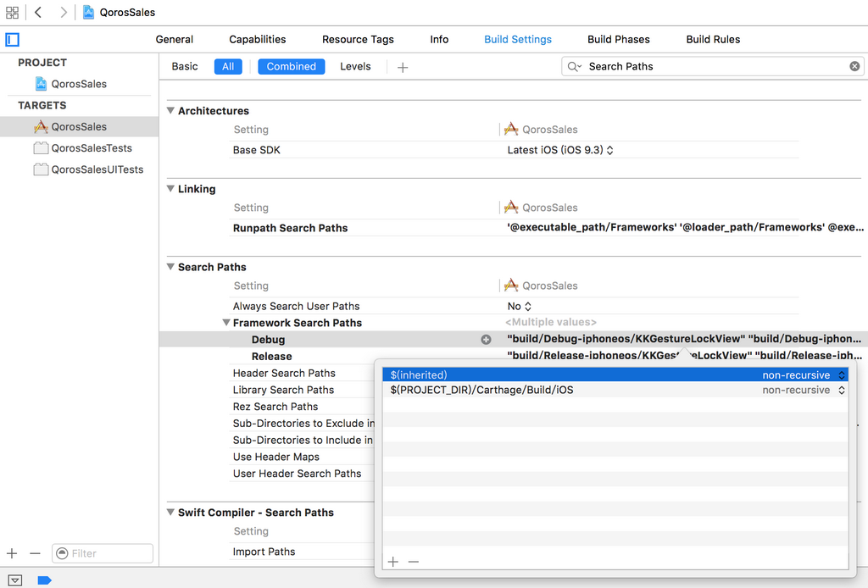Select Runpath Search Paths setting
This screenshot has height=588, width=868.
tap(290, 228)
